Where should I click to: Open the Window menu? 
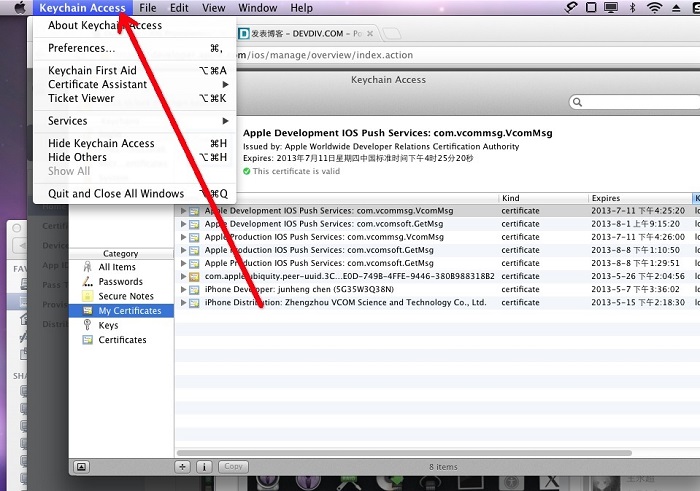(x=258, y=8)
